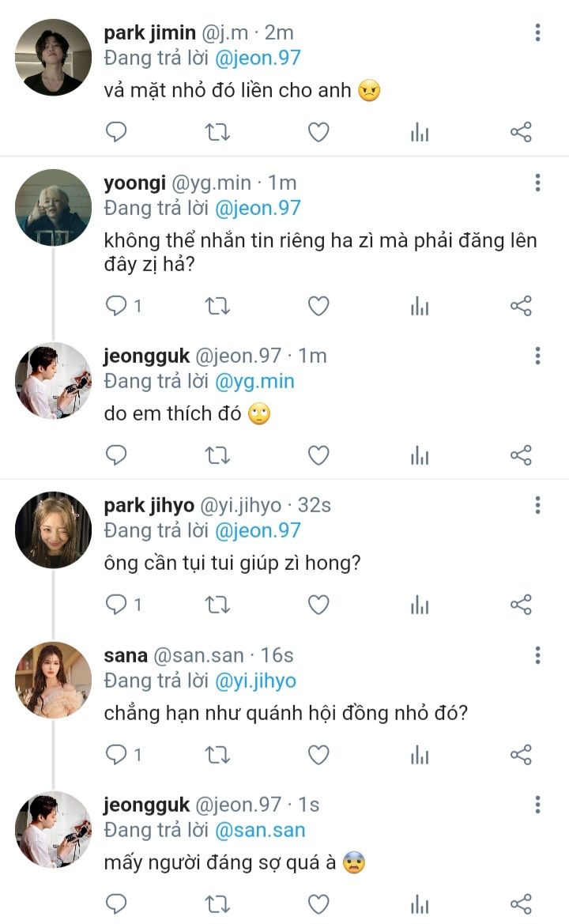Share sana's tweet

(521, 755)
